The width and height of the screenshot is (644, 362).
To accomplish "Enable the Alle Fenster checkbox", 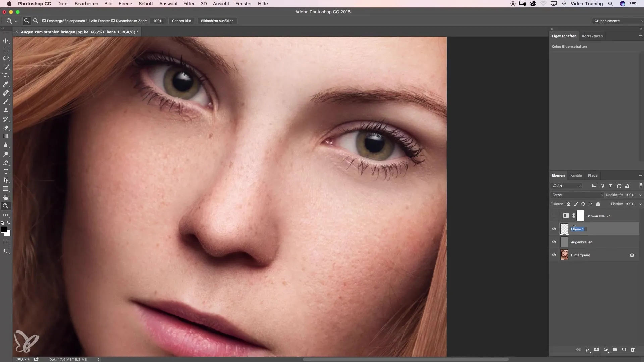I will tap(88, 21).
